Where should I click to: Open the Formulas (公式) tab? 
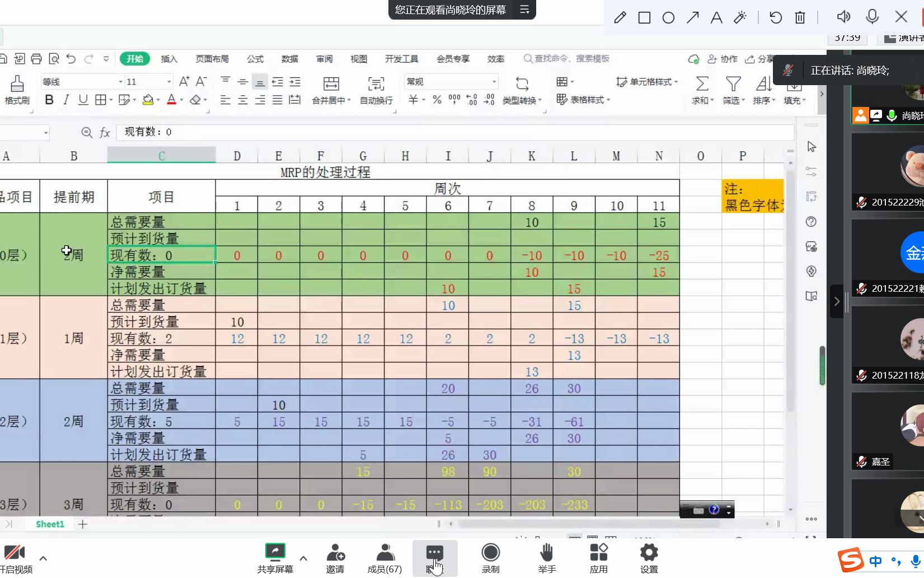click(x=255, y=59)
